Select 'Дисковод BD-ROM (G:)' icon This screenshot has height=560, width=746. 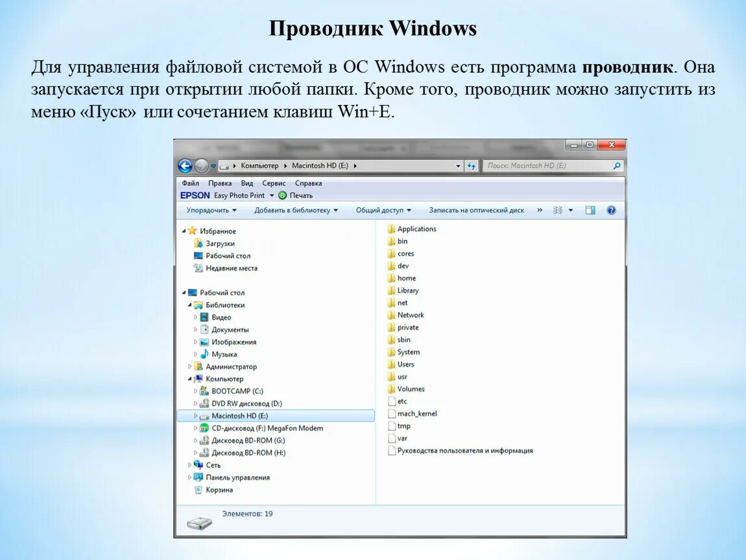pos(204,440)
